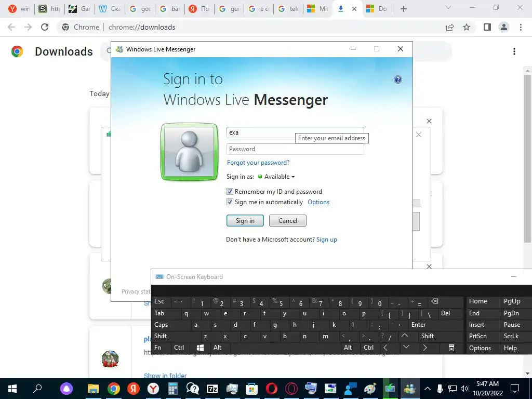Screen dimensions: 532x399
Task: Expand the Chrome tab search chevron
Action: [x=448, y=7]
